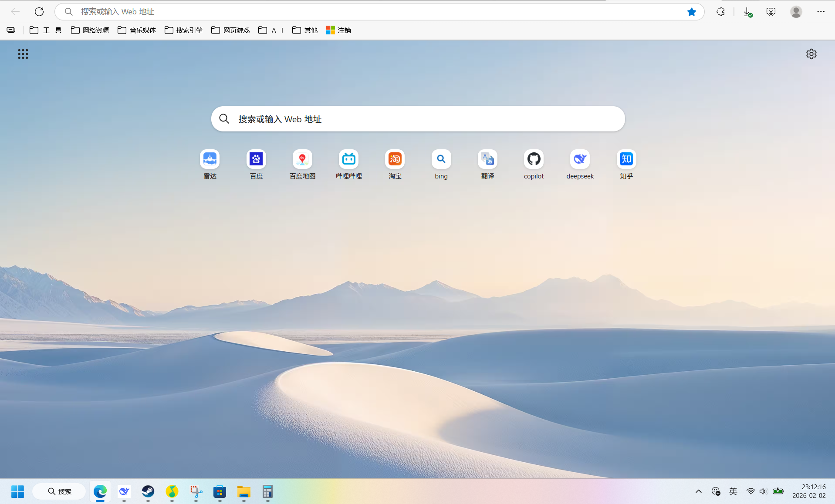Expand the 其他 bookmarks folder
The height and width of the screenshot is (504, 835).
tap(305, 30)
